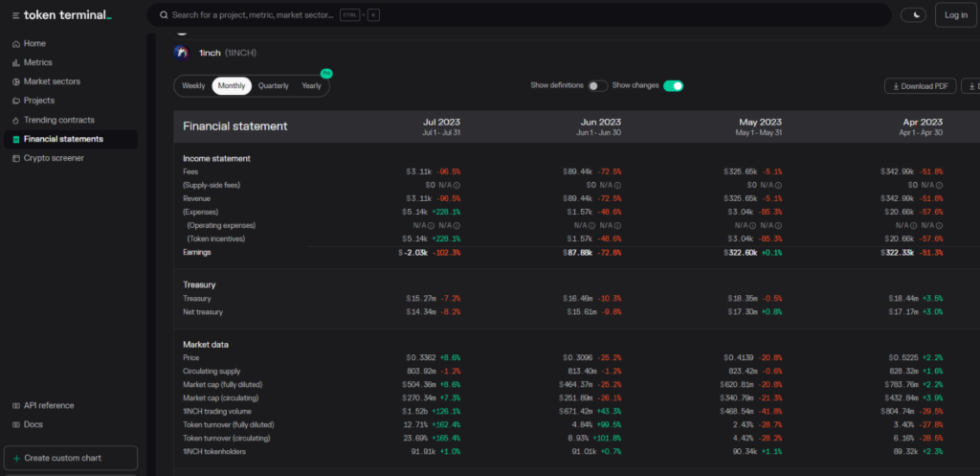Open API reference link
The image size is (980, 476).
tap(48, 405)
